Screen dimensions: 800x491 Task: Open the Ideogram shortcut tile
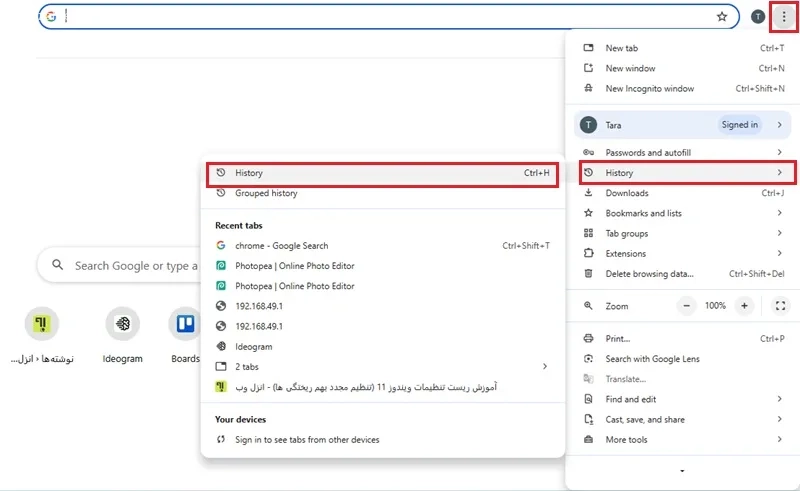click(123, 325)
